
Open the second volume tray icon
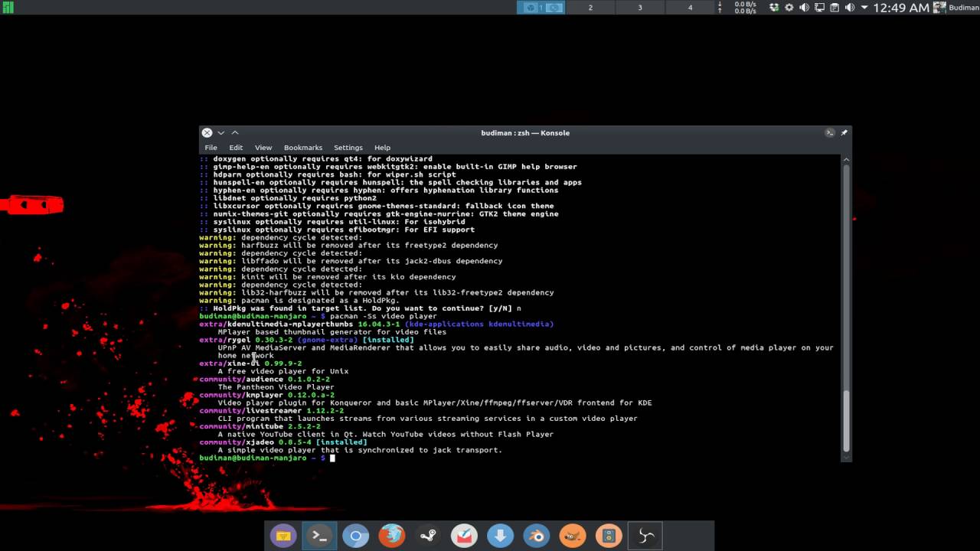pos(849,8)
